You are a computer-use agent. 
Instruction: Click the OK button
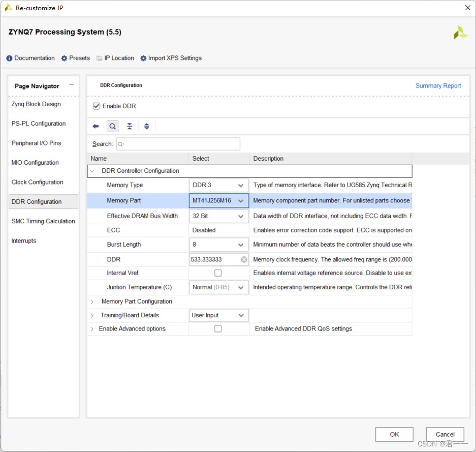coord(394,434)
